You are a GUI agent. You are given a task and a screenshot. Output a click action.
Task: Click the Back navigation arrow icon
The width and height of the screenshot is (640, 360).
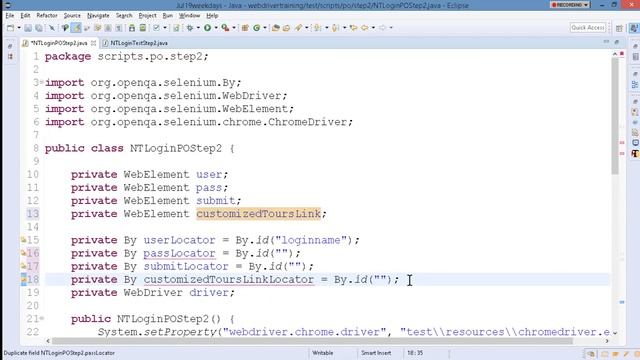364,28
